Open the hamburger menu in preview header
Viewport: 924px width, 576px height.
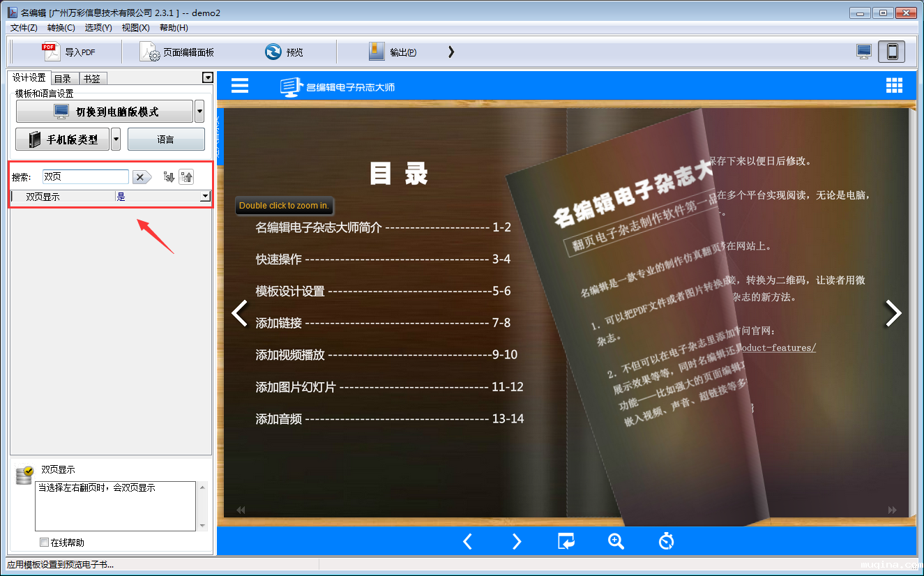240,86
